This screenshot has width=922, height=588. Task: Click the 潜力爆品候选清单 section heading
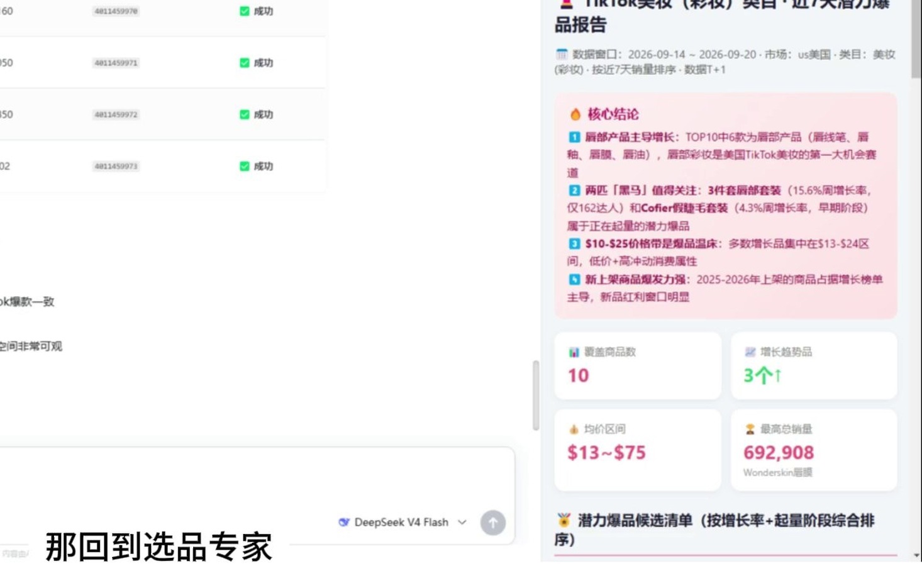pos(714,530)
